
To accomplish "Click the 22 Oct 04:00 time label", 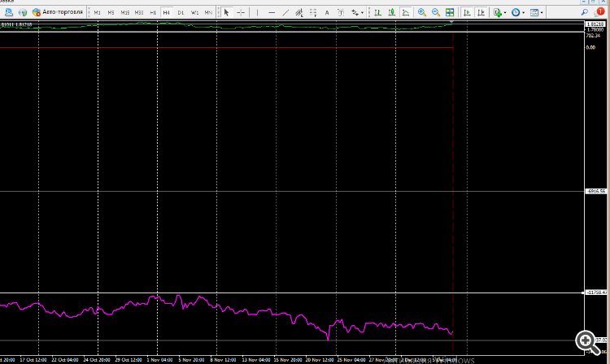I will click(x=65, y=360).
